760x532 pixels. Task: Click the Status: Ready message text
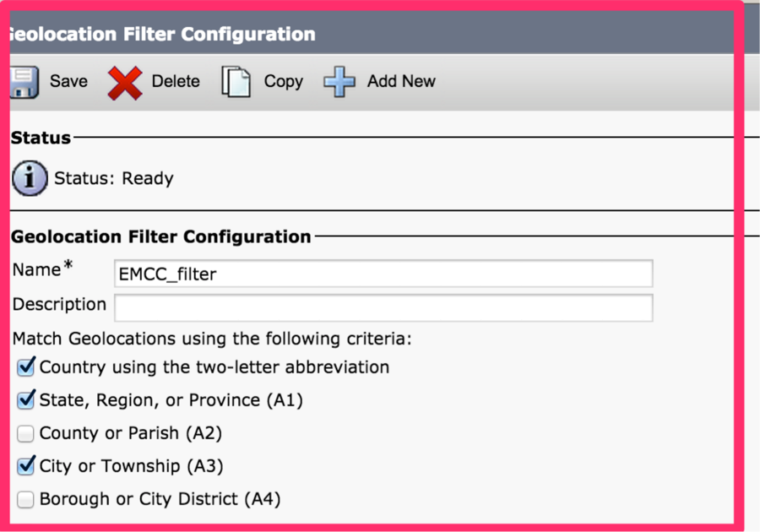(x=114, y=178)
